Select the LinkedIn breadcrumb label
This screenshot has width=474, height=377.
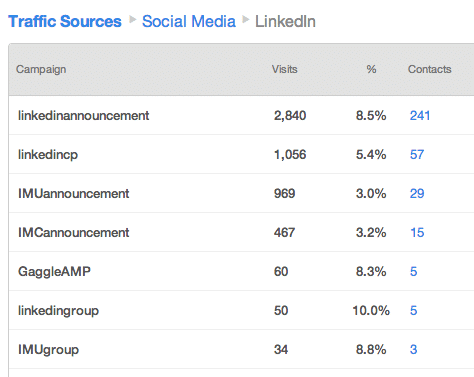coord(285,21)
